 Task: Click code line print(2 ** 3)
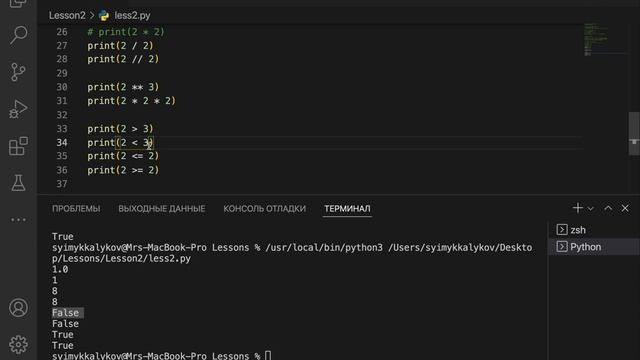coord(123,87)
